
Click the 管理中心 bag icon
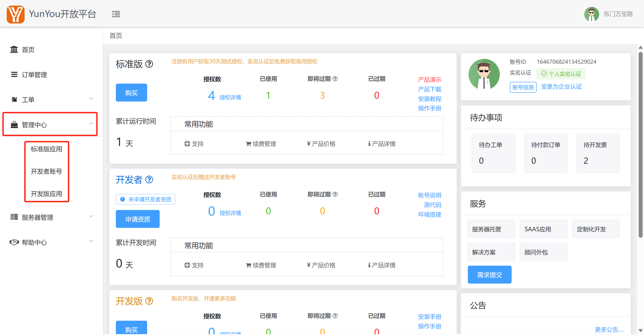pos(14,124)
